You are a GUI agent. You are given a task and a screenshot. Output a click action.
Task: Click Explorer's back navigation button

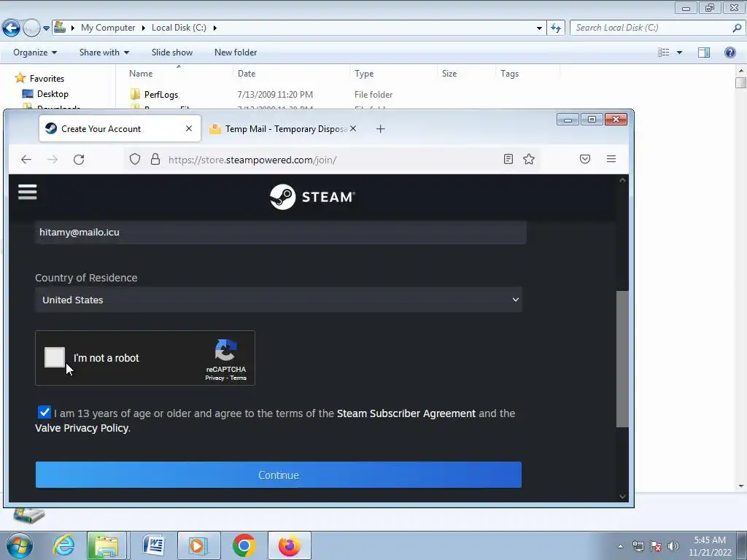[12, 28]
